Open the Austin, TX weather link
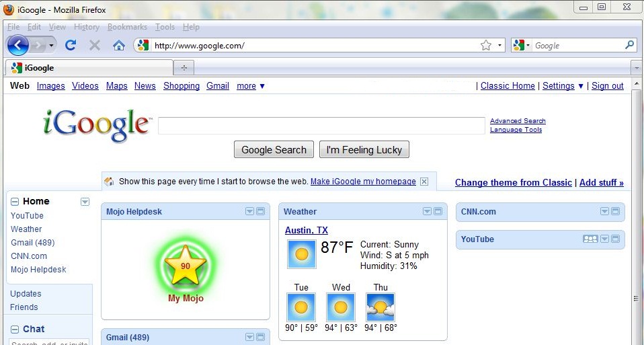Image resolution: width=644 pixels, height=345 pixels. [307, 231]
